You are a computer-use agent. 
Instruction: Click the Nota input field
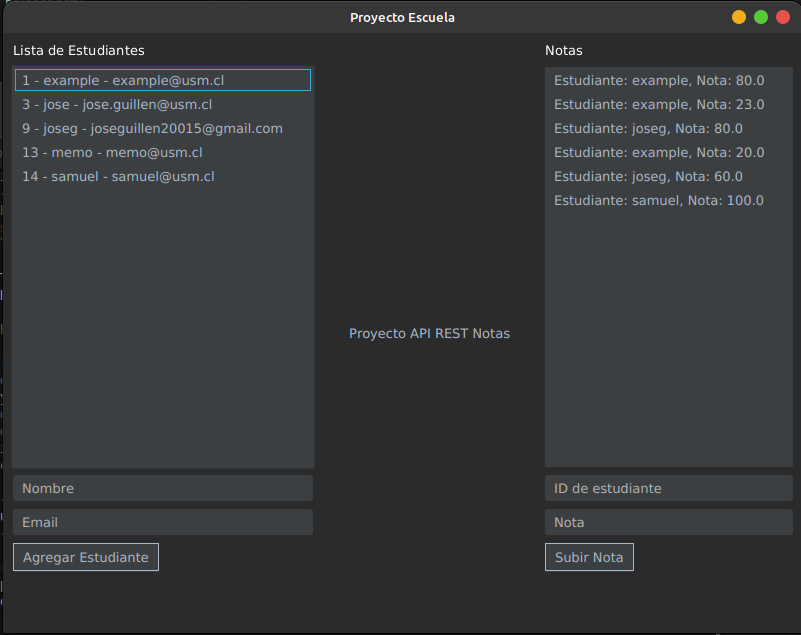click(x=668, y=522)
